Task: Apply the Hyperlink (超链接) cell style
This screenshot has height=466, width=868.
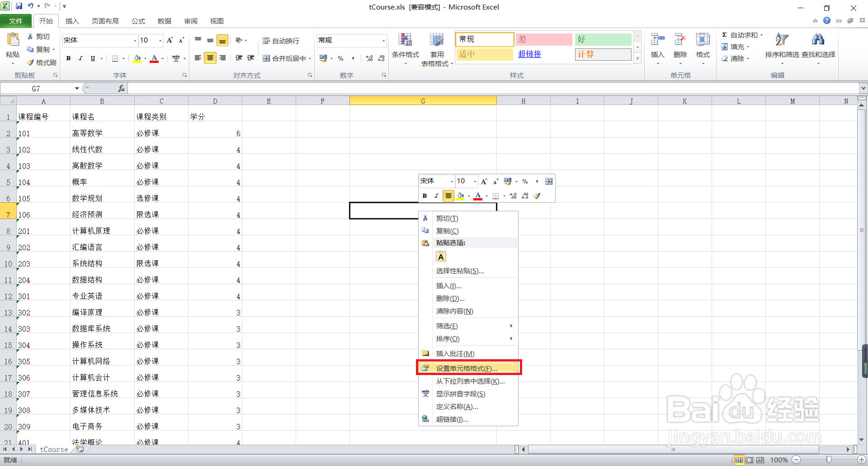Action: tap(544, 54)
